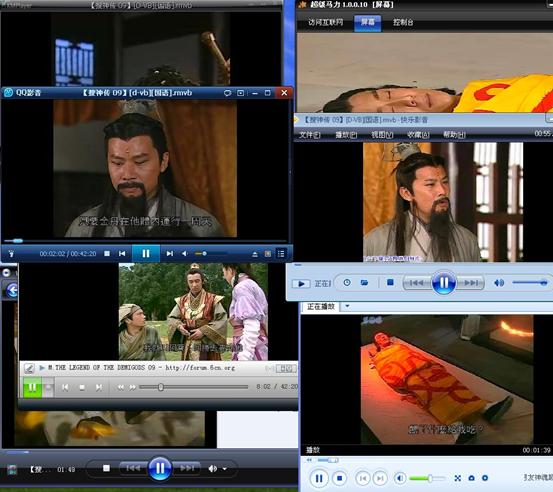Open file via QQ影音 eject icon
Image resolution: width=553 pixels, height=492 pixels.
pos(255,254)
